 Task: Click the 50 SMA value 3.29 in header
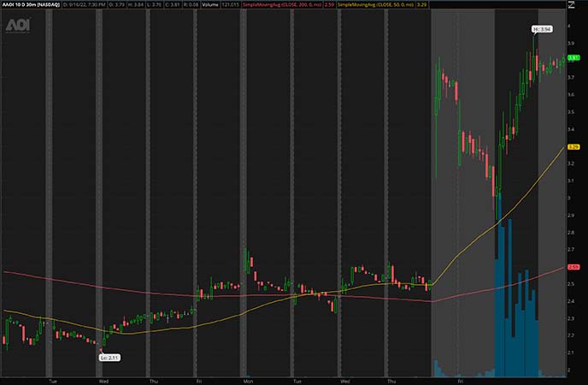[x=421, y=5]
